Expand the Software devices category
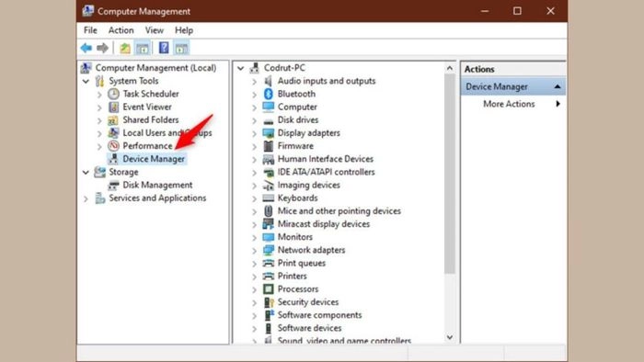 [254, 329]
